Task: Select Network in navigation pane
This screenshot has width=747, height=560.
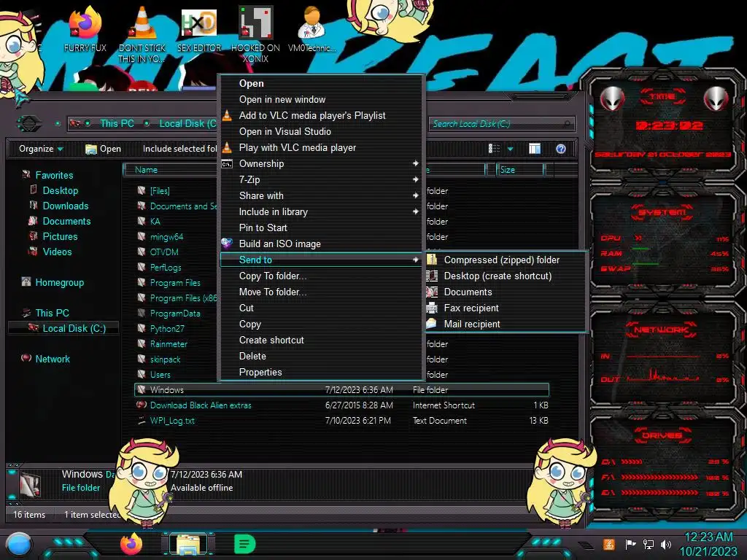Action: click(x=53, y=359)
